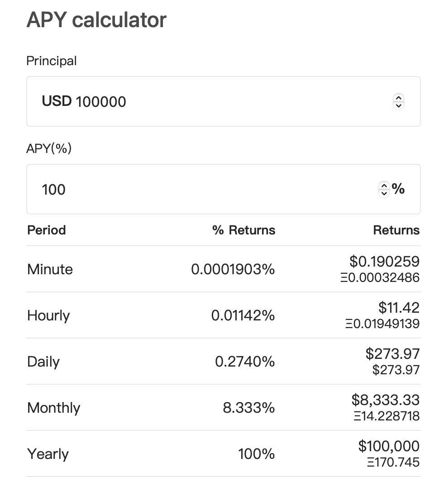Click the $0.190259 Minute returns value

click(384, 262)
